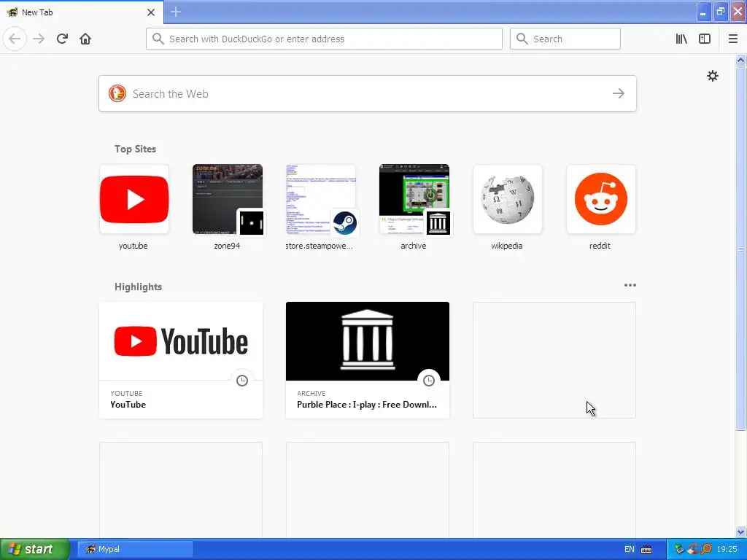The width and height of the screenshot is (747, 560).
Task: Click the scrollbar down arrow
Action: click(x=741, y=532)
